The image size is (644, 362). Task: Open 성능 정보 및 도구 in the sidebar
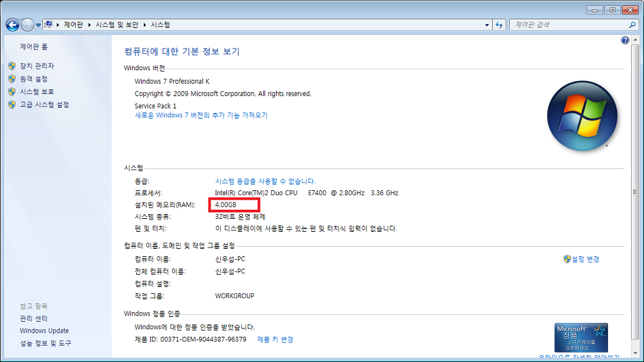[45, 343]
